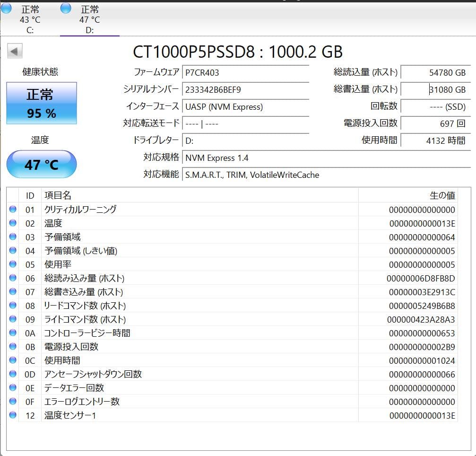Screen dimensions: 476x456
Task: Click status orb for row 07 総書き込み量
Action: 13,291
